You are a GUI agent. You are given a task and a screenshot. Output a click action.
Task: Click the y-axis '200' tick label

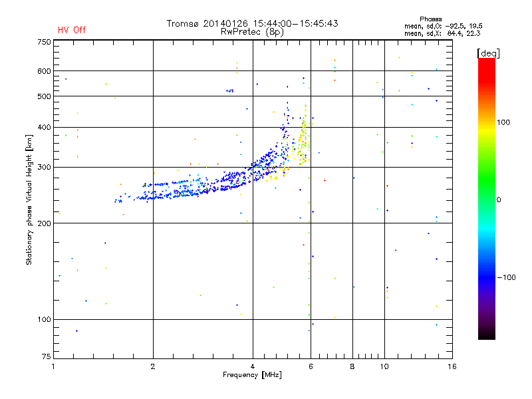tap(44, 223)
